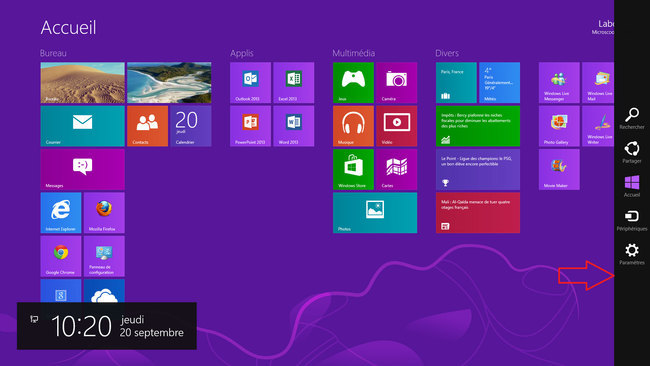This screenshot has height=366, width=650.
Task: Click the Multimédia group heading
Action: pyautogui.click(x=354, y=53)
